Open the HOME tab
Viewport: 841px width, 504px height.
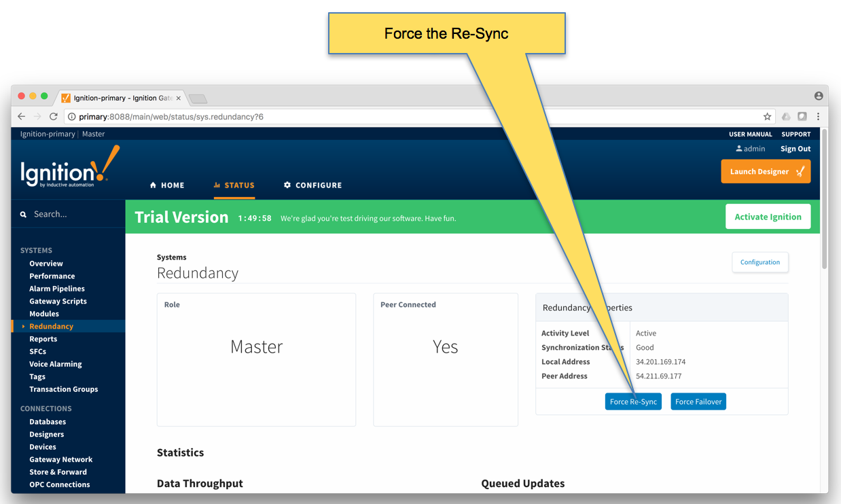click(167, 185)
